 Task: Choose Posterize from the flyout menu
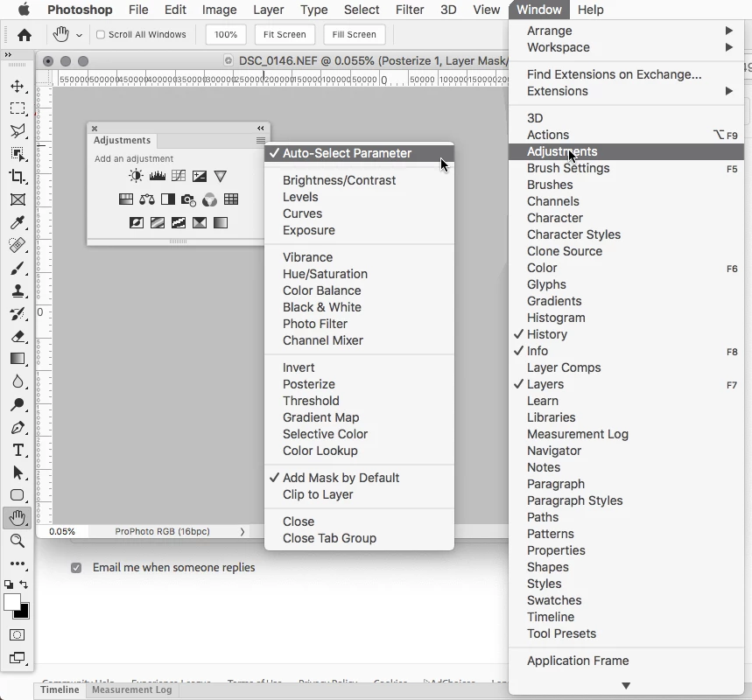point(359,384)
